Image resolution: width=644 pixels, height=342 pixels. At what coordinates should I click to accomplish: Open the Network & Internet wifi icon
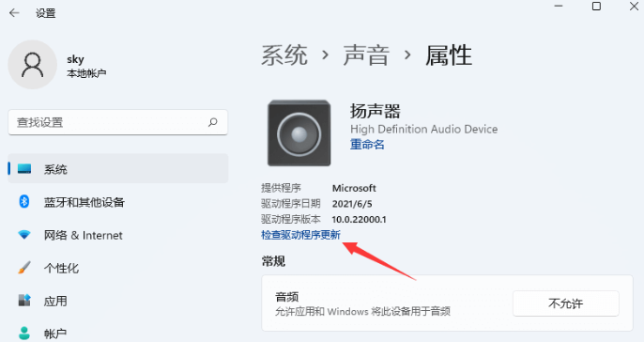24,235
